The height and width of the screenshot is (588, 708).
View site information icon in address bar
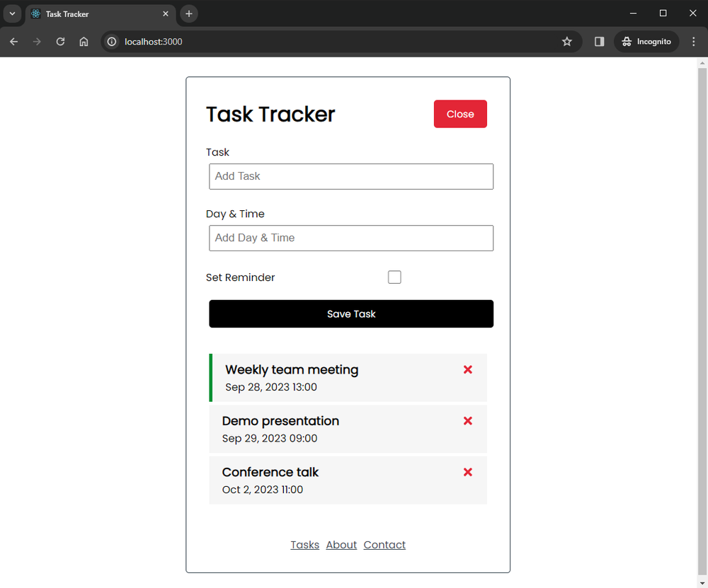(112, 42)
